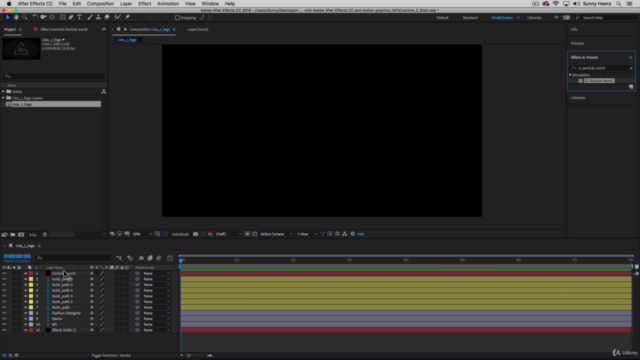Open the Animation menu

coord(168,4)
